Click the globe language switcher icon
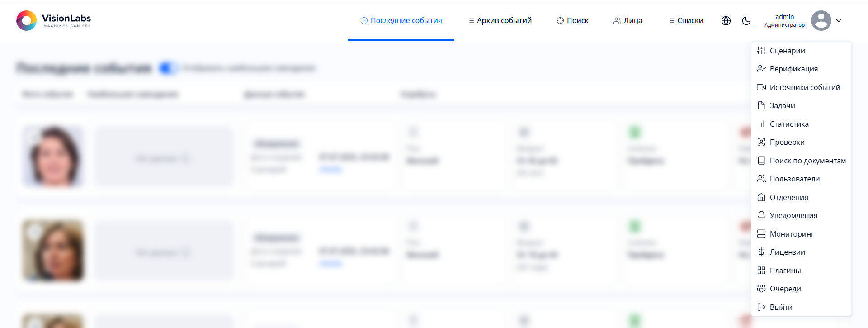The width and height of the screenshot is (868, 328). click(x=726, y=21)
